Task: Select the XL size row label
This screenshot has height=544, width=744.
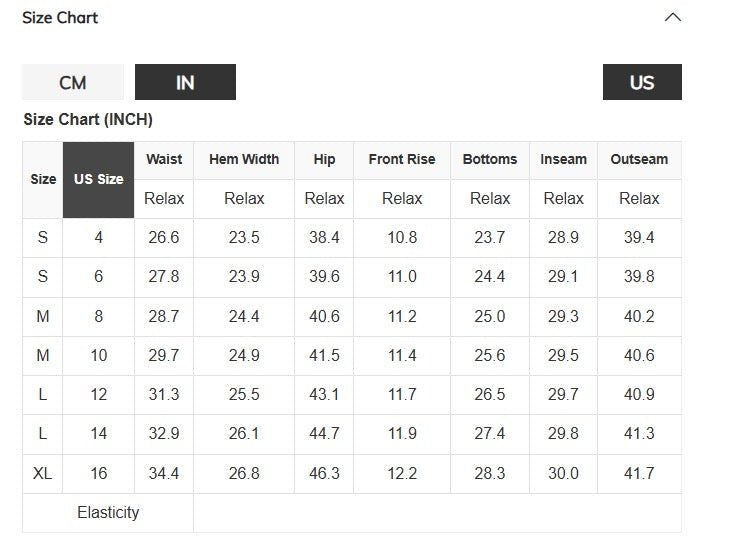Action: pos(43,473)
